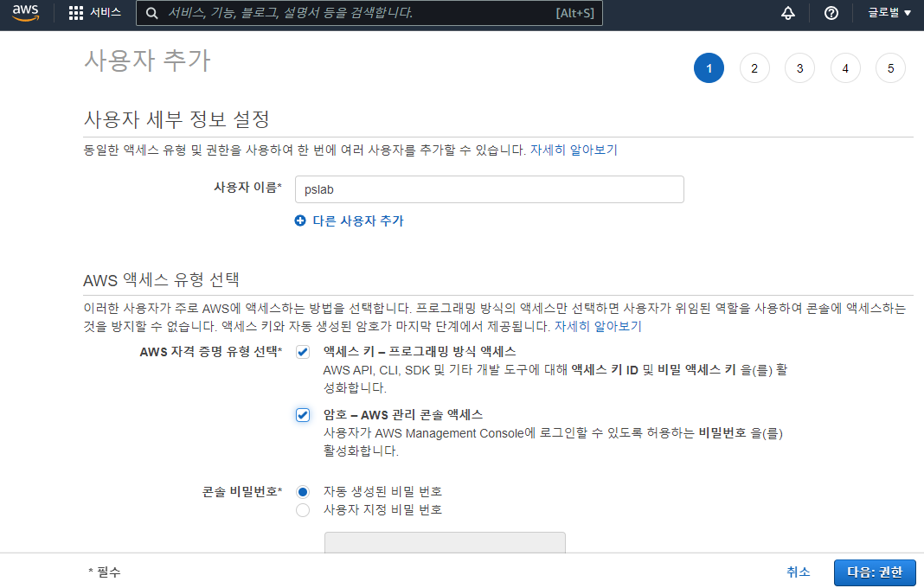Open the 서비스 menu label

click(x=106, y=12)
